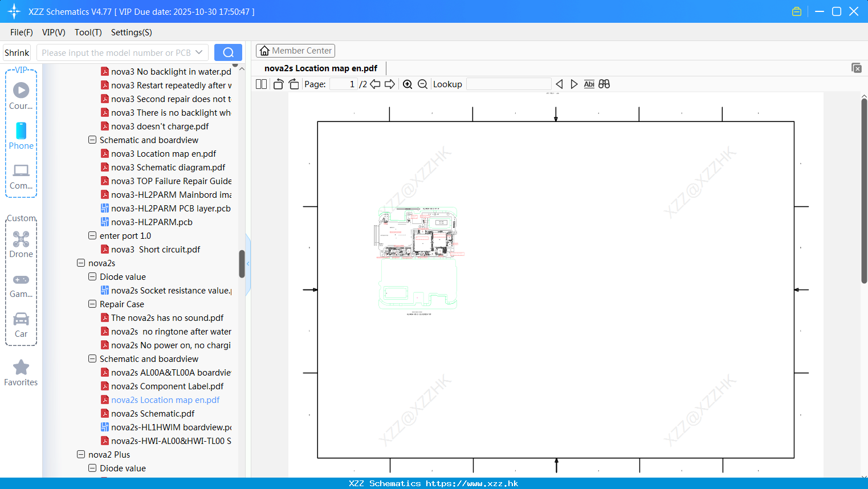The width and height of the screenshot is (868, 489).
Task: Find next lookup result triangle
Action: point(574,84)
